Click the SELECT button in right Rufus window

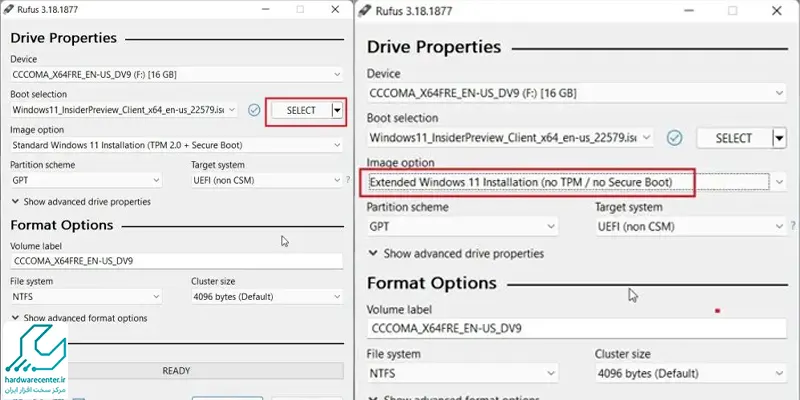pos(733,138)
